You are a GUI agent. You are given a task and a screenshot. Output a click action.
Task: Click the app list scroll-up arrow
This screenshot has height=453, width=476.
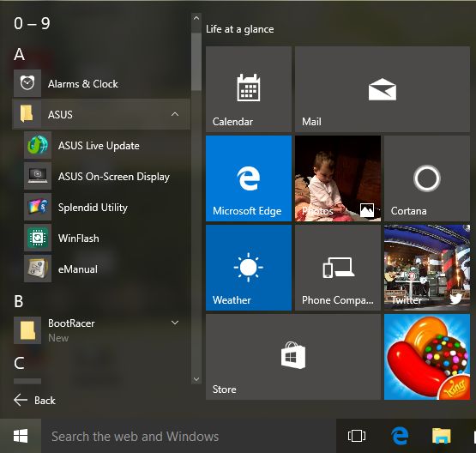pyautogui.click(x=196, y=18)
